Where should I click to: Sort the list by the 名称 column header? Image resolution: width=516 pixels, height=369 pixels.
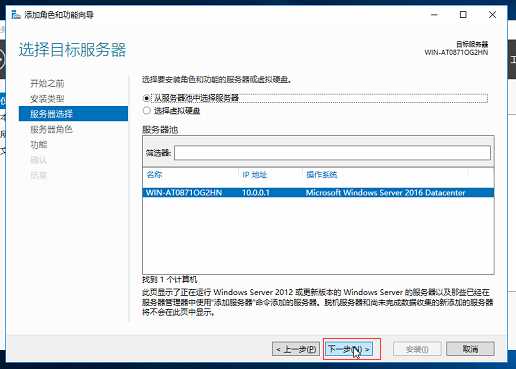coord(154,174)
